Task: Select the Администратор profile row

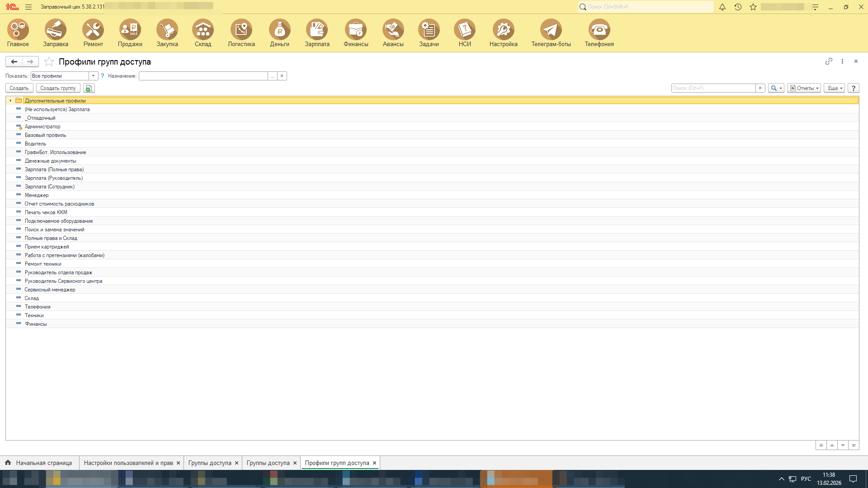Action: click(42, 127)
